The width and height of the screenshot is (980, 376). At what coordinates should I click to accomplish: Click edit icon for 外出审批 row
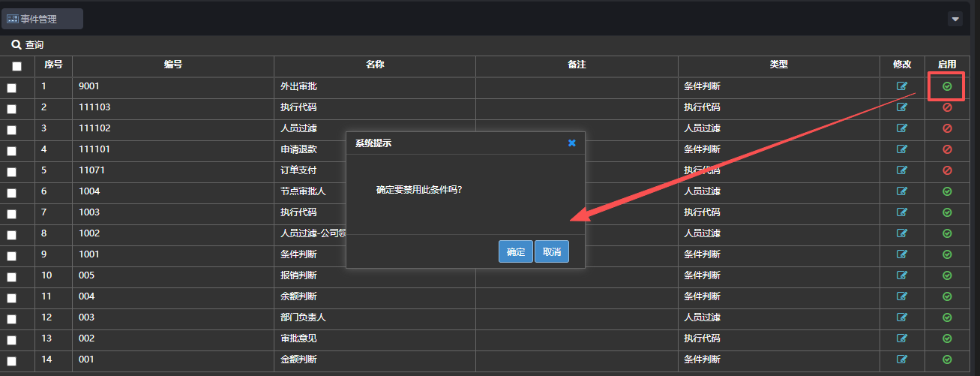coord(902,86)
